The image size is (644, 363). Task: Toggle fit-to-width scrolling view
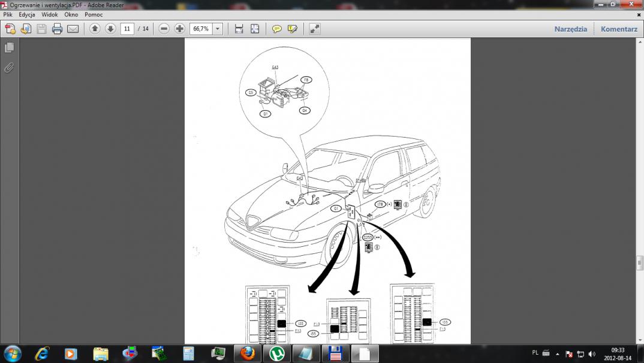tap(239, 29)
